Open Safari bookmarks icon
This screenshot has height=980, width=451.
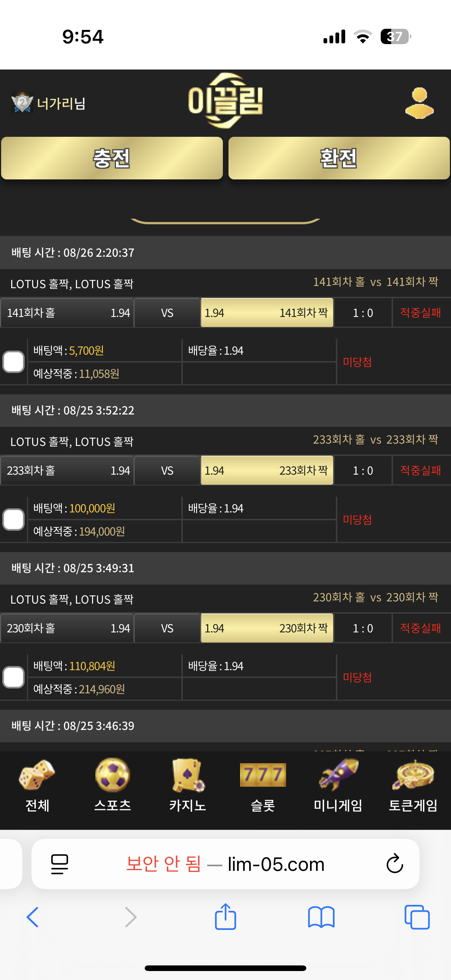click(321, 917)
